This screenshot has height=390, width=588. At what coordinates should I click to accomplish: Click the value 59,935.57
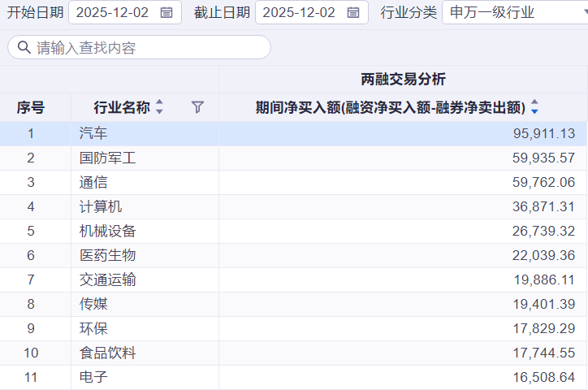click(x=544, y=158)
